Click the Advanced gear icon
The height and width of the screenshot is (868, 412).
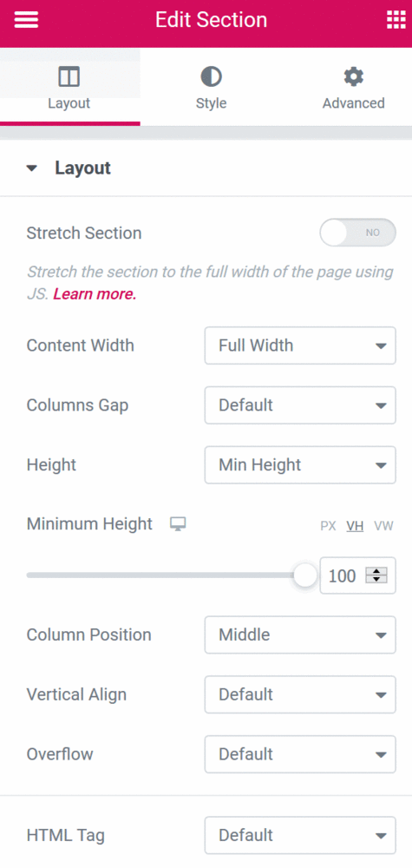(x=353, y=77)
